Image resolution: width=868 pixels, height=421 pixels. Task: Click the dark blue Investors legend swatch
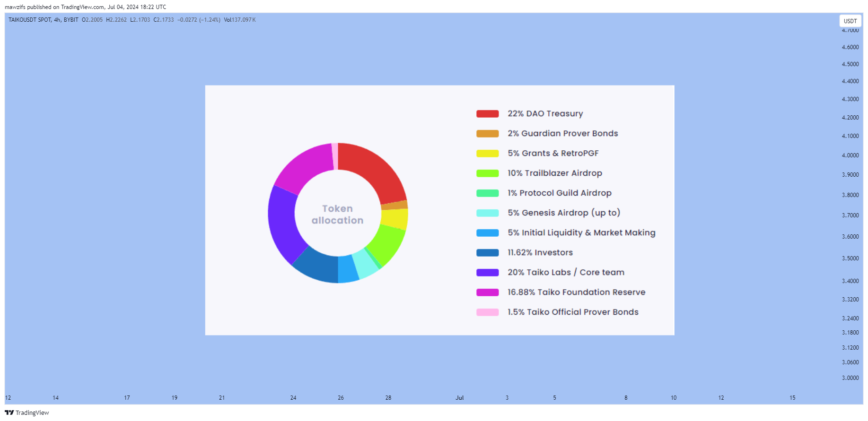click(487, 253)
